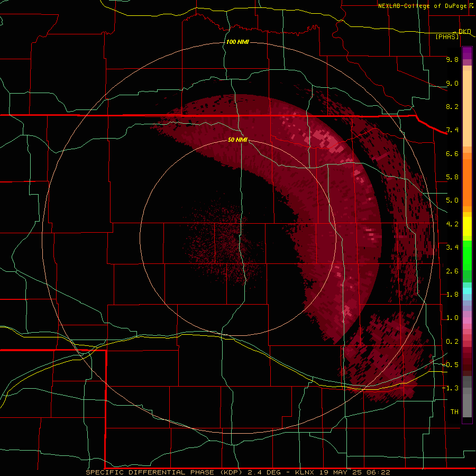Click the 1.8 value on color scale

pos(452,295)
